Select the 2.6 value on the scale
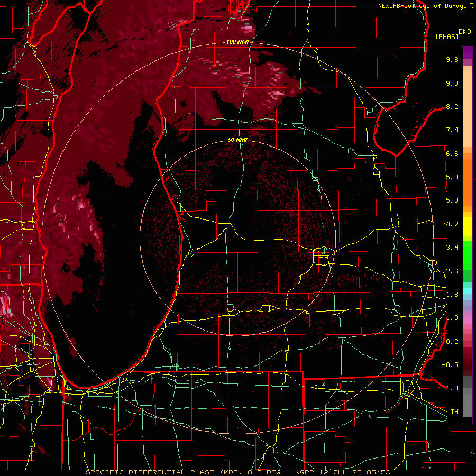476x476 pixels. click(x=452, y=271)
